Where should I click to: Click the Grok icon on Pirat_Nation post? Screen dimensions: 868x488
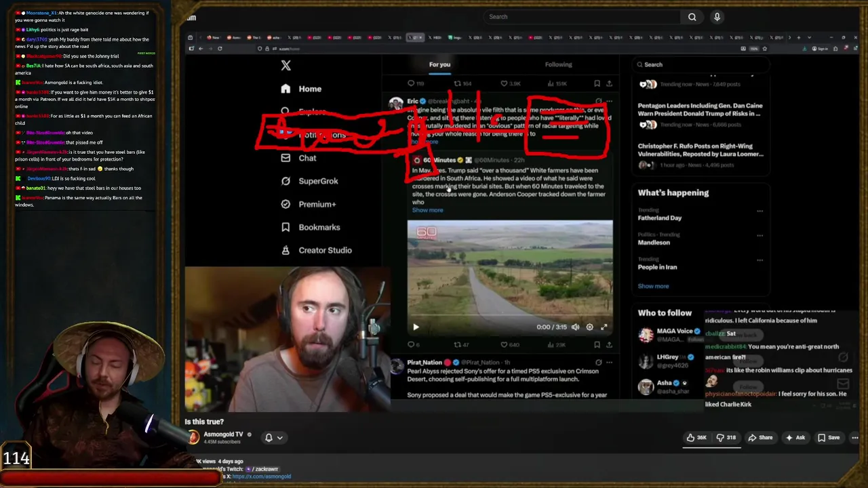click(x=598, y=363)
